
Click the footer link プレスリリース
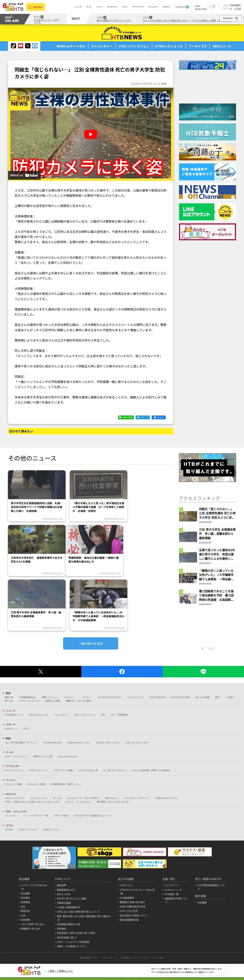(x=171, y=885)
